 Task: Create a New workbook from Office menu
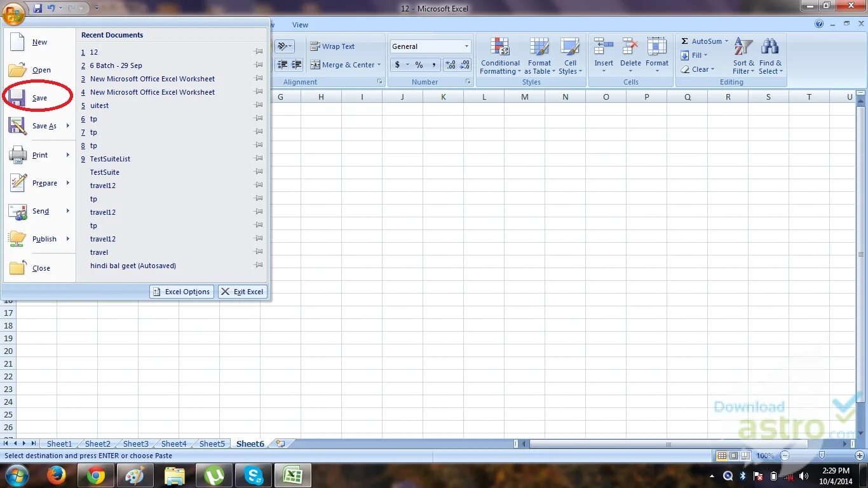pyautogui.click(x=39, y=42)
